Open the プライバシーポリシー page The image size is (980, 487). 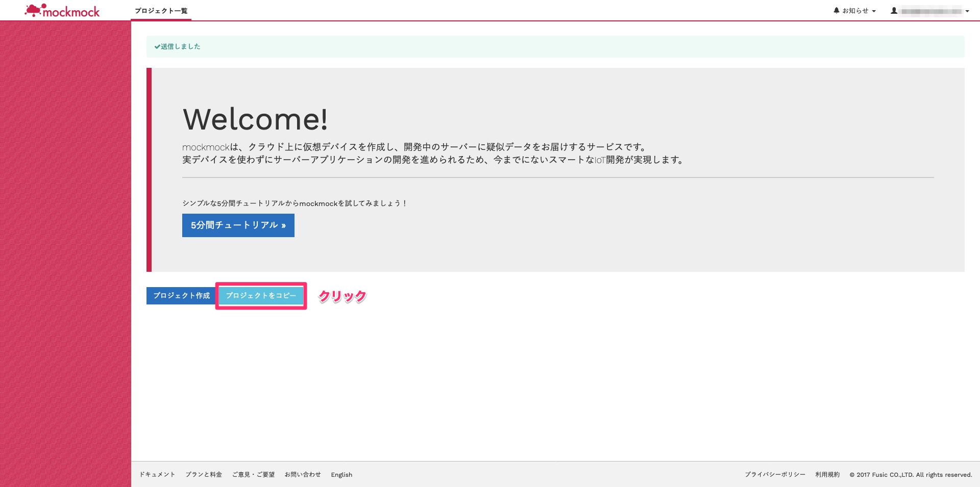pyautogui.click(x=775, y=474)
